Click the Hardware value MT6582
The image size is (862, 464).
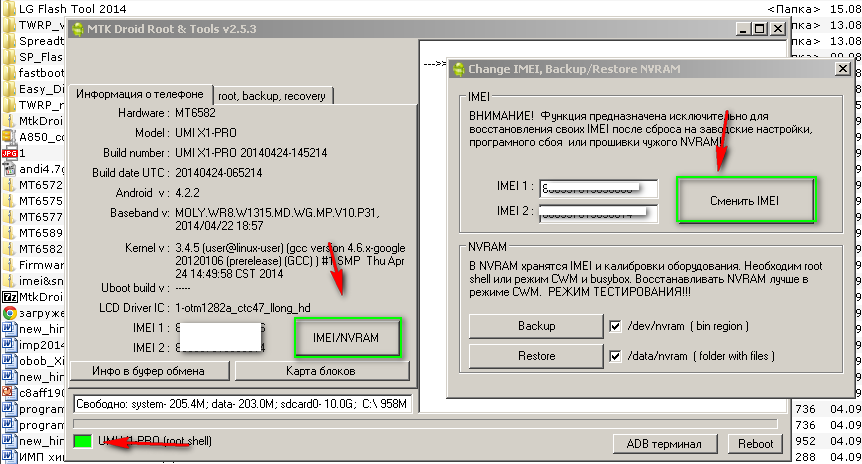[195, 113]
